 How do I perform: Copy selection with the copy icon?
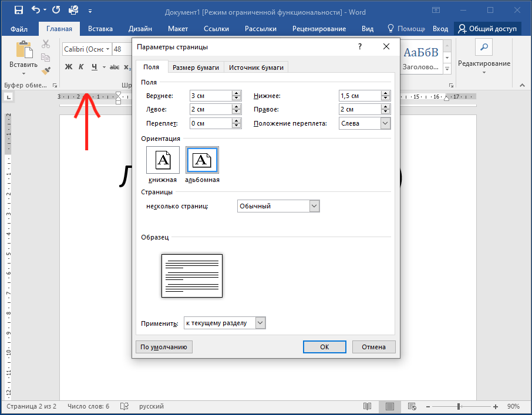[45, 58]
